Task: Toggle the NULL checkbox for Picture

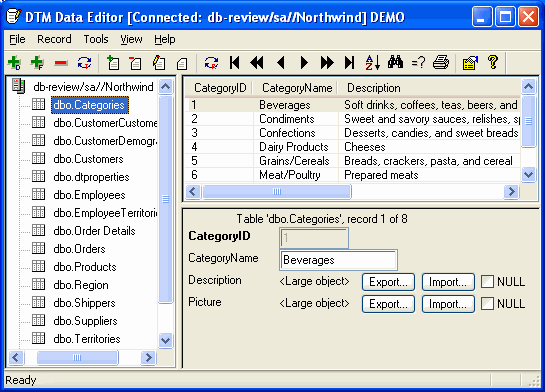Action: click(487, 304)
